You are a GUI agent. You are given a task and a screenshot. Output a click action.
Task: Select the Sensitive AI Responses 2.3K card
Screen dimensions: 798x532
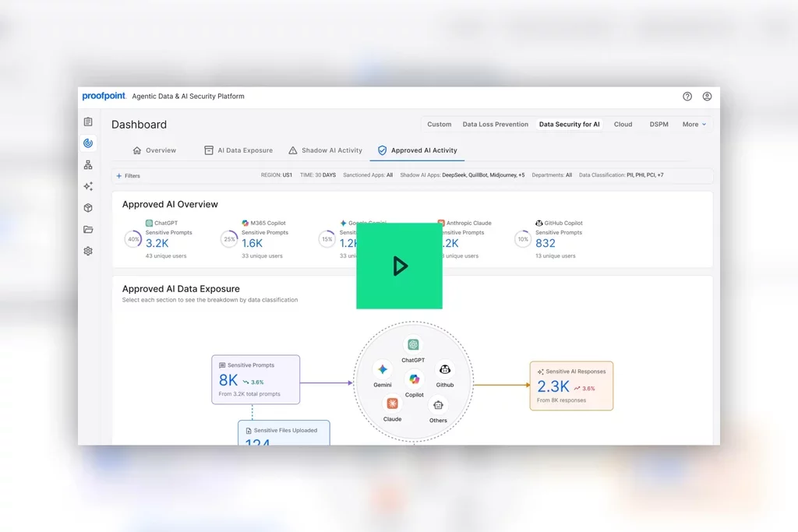pos(571,386)
